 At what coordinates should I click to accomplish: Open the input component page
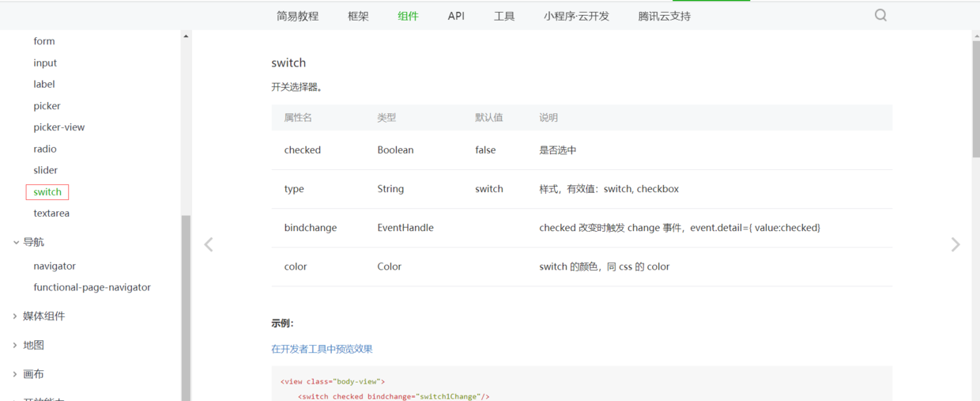pyautogui.click(x=45, y=62)
